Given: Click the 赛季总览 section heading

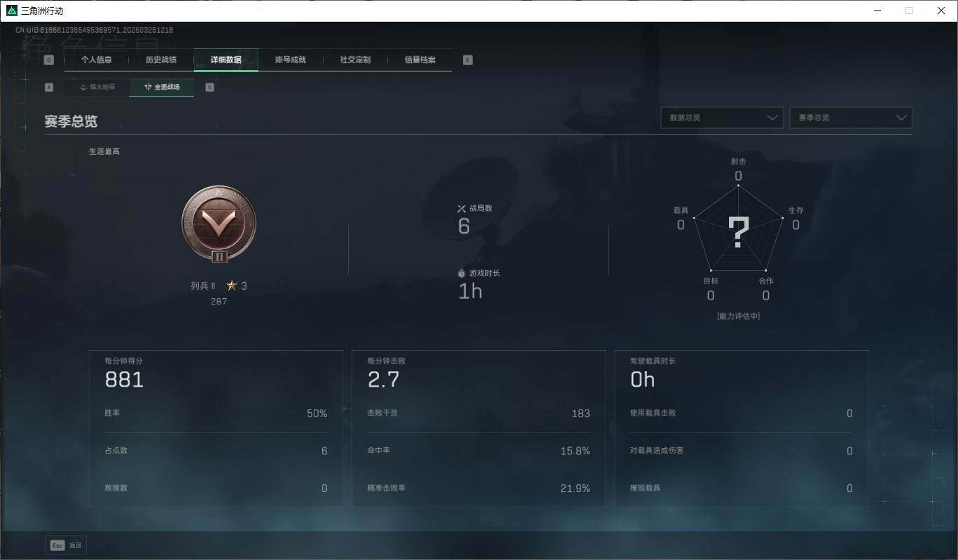Looking at the screenshot, I should pos(71,121).
